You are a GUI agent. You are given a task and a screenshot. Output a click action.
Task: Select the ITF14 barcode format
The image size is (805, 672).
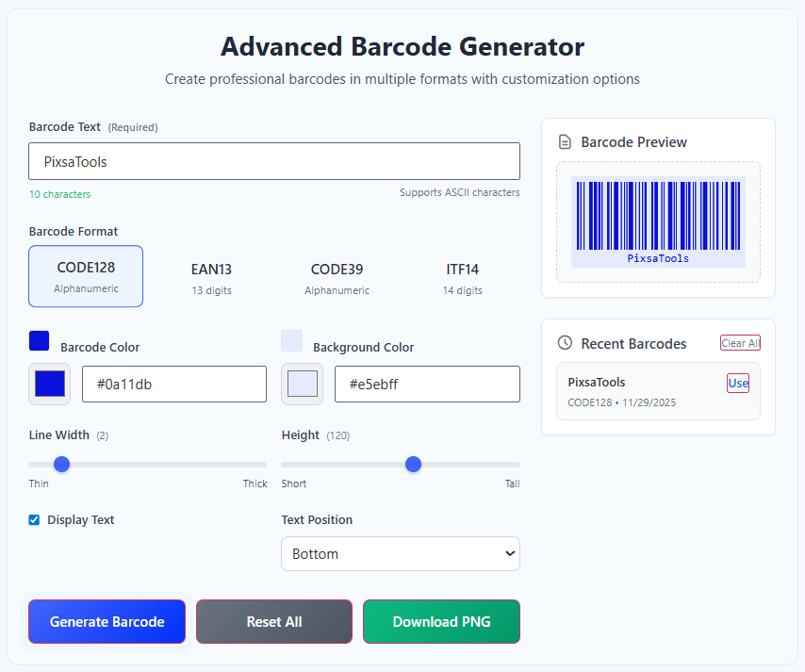pyautogui.click(x=463, y=279)
